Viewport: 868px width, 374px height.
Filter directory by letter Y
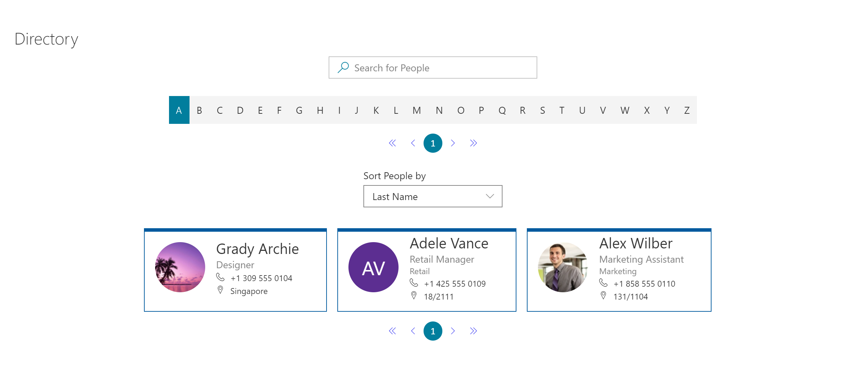coord(667,110)
